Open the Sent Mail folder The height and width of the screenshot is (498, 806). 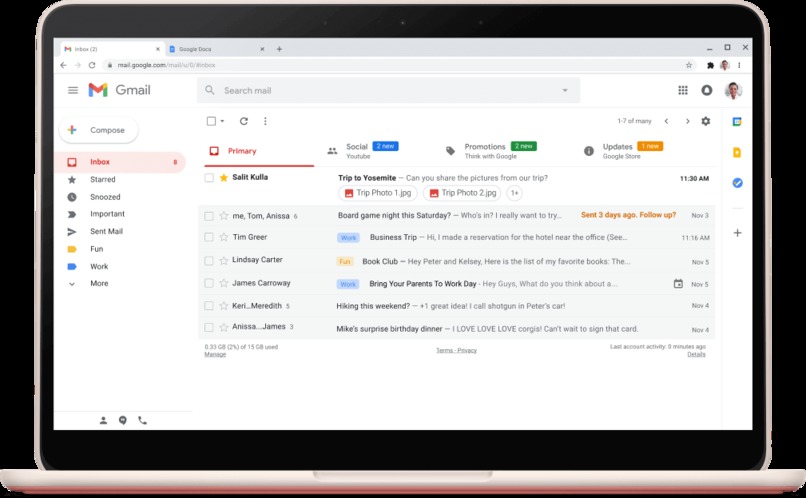(x=106, y=231)
